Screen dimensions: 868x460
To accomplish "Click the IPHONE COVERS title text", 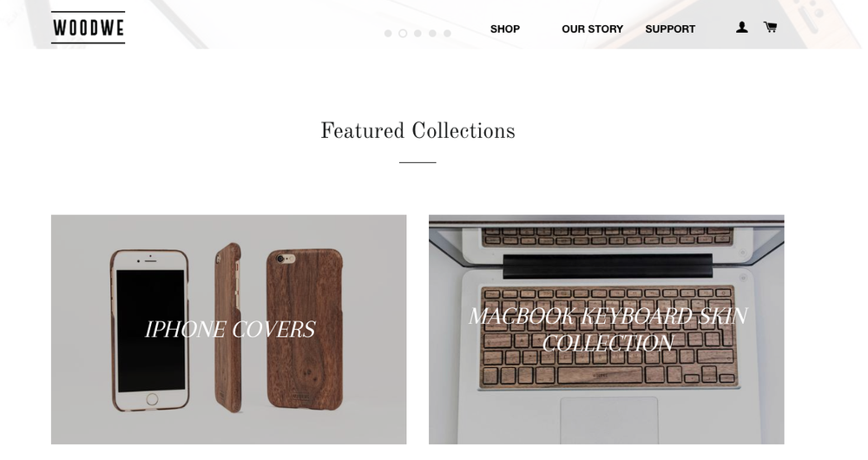I will click(230, 329).
